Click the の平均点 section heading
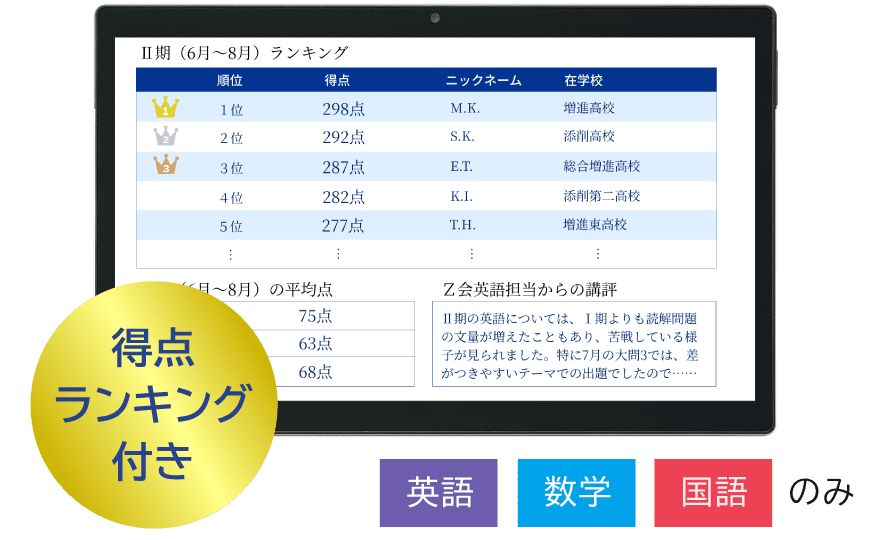870x540 pixels. [x=301, y=290]
